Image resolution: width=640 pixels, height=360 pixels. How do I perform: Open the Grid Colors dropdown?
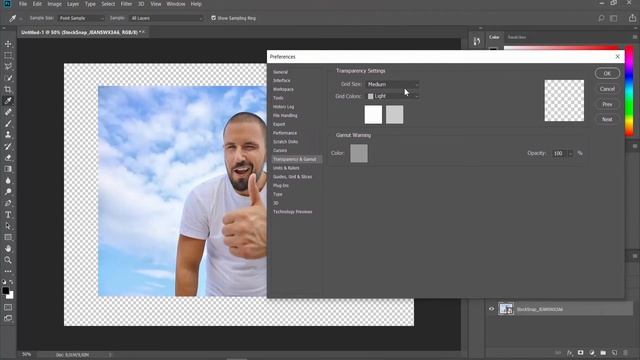[392, 96]
